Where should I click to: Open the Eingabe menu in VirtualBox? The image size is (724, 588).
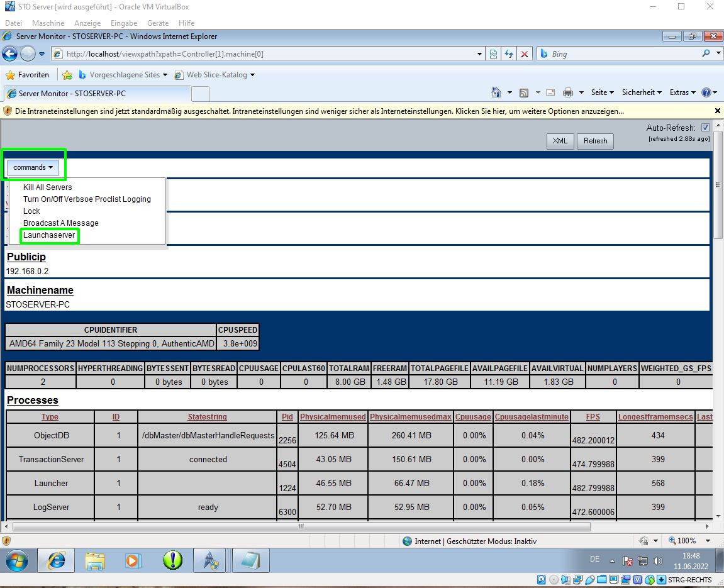coord(124,23)
